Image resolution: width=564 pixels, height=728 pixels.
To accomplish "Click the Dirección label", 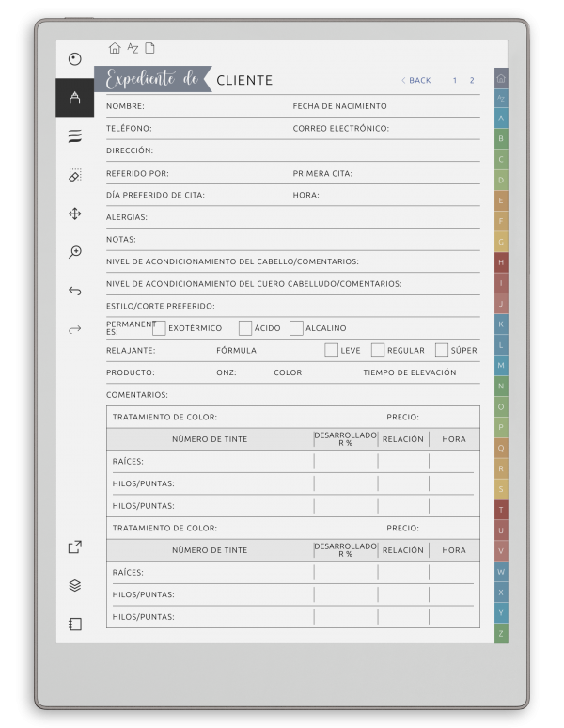I will tap(130, 150).
